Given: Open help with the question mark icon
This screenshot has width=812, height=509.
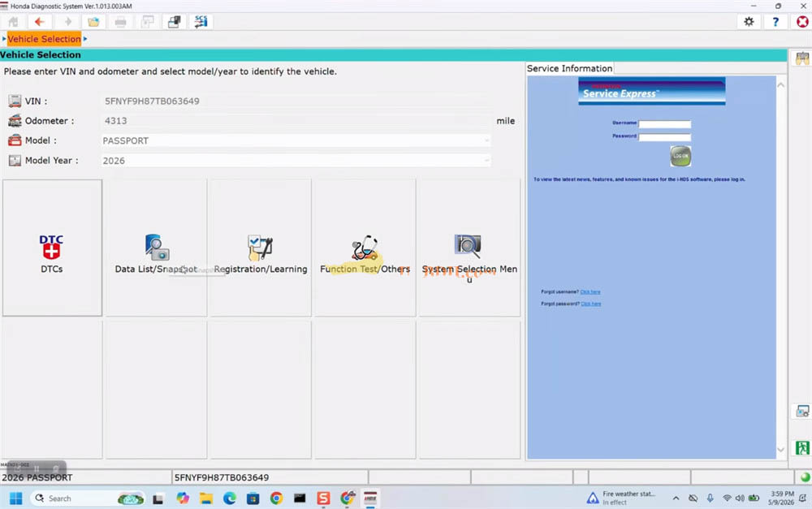Looking at the screenshot, I should [x=775, y=22].
